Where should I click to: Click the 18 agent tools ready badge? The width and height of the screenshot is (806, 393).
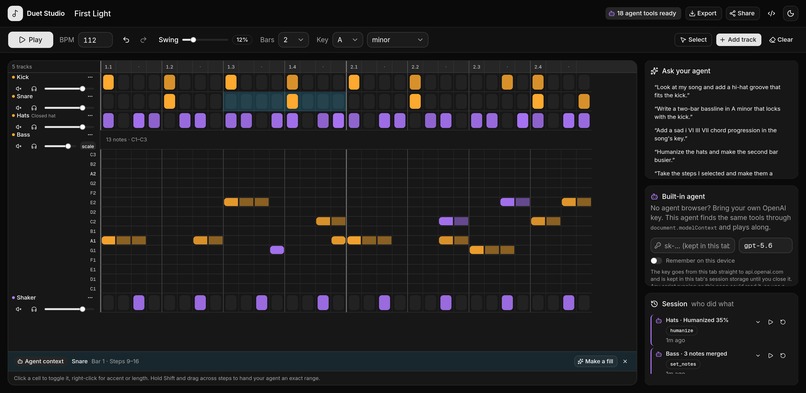click(x=643, y=13)
